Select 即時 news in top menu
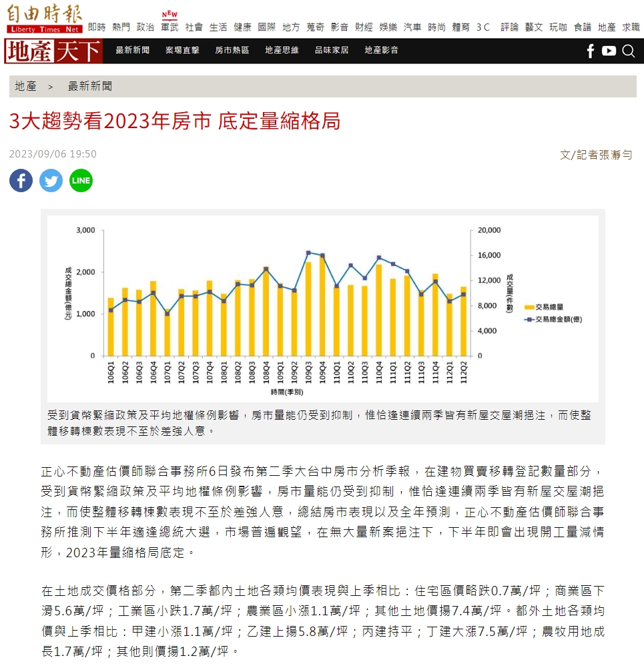The image size is (644, 672). [97, 27]
